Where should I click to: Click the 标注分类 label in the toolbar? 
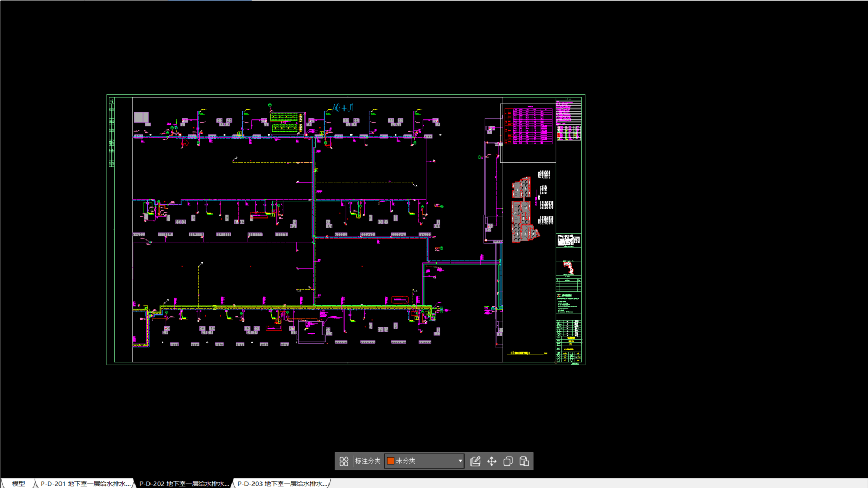(368, 461)
